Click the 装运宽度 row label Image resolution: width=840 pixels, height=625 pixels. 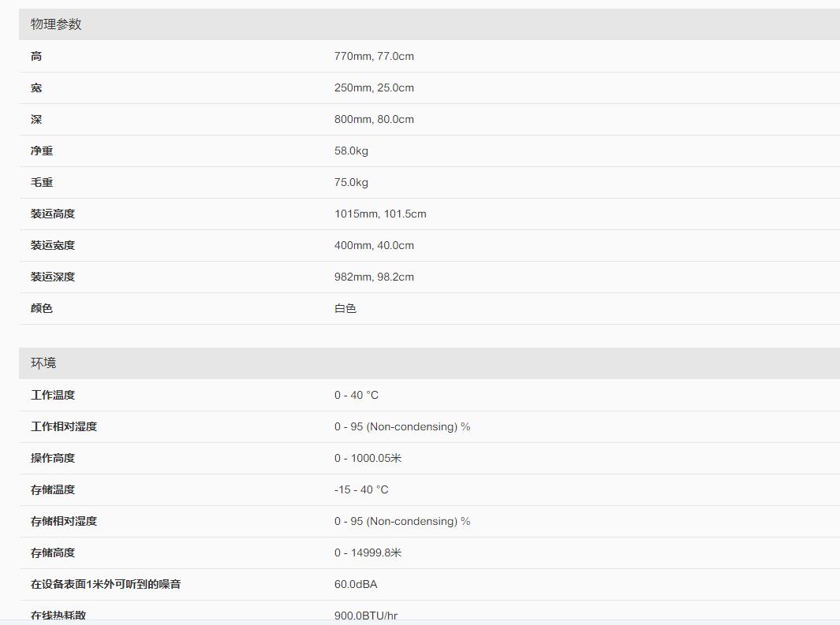click(x=53, y=245)
